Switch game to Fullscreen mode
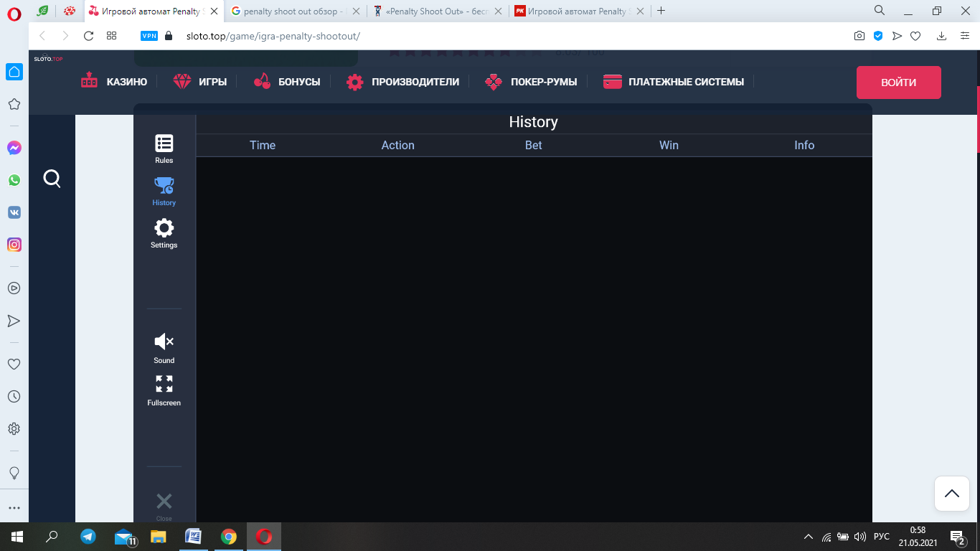980x551 pixels. coord(164,384)
